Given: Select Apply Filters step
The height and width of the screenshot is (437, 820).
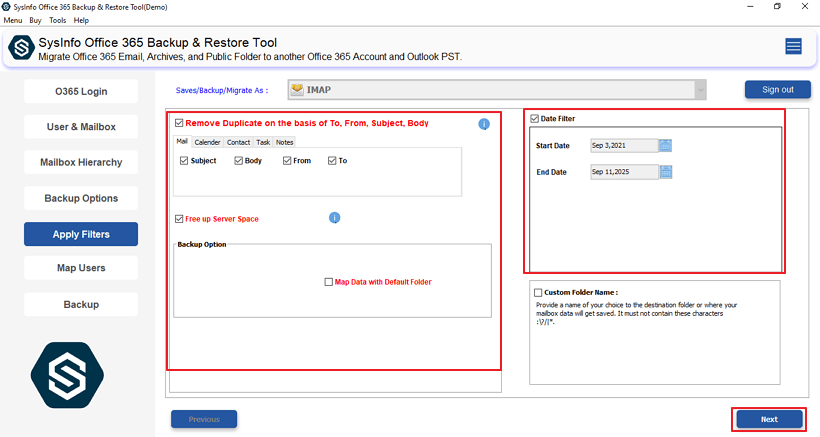Looking at the screenshot, I should click(81, 234).
